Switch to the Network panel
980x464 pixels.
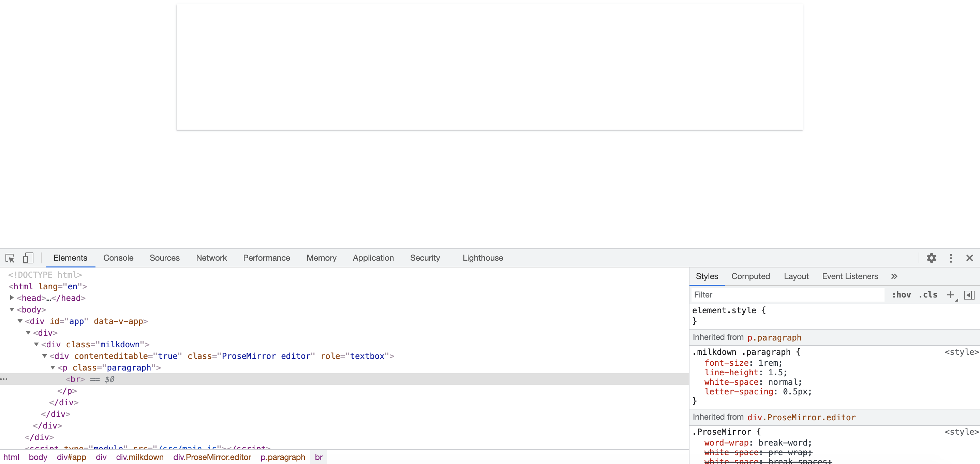pos(211,258)
